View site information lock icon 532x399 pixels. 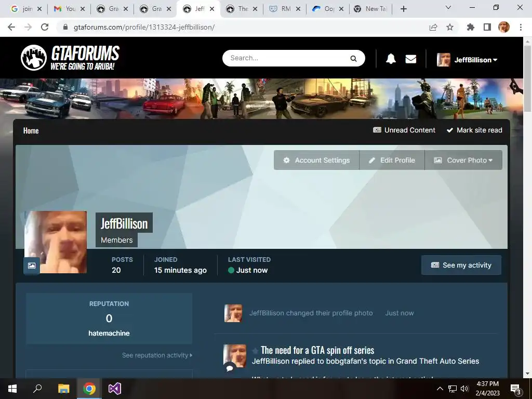click(65, 27)
